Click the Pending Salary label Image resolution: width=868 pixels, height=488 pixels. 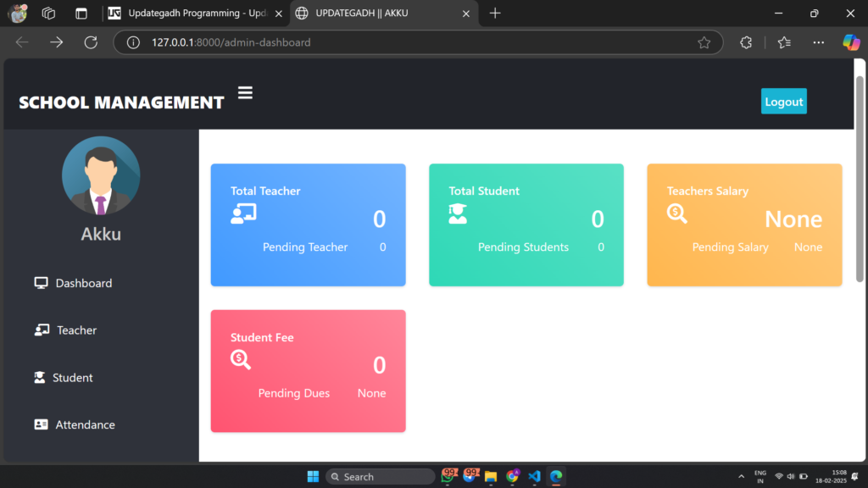pyautogui.click(x=730, y=247)
